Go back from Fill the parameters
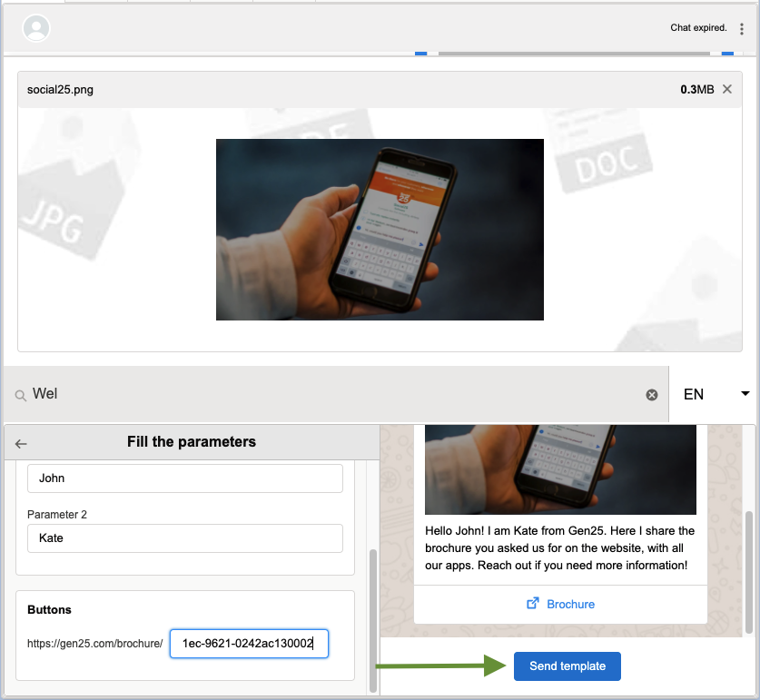 point(22,443)
